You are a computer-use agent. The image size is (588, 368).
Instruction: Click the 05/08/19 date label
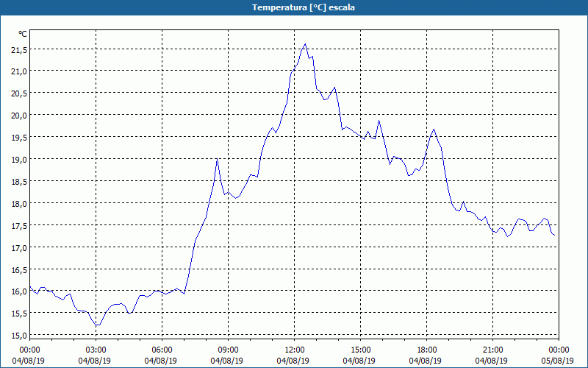pos(558,361)
